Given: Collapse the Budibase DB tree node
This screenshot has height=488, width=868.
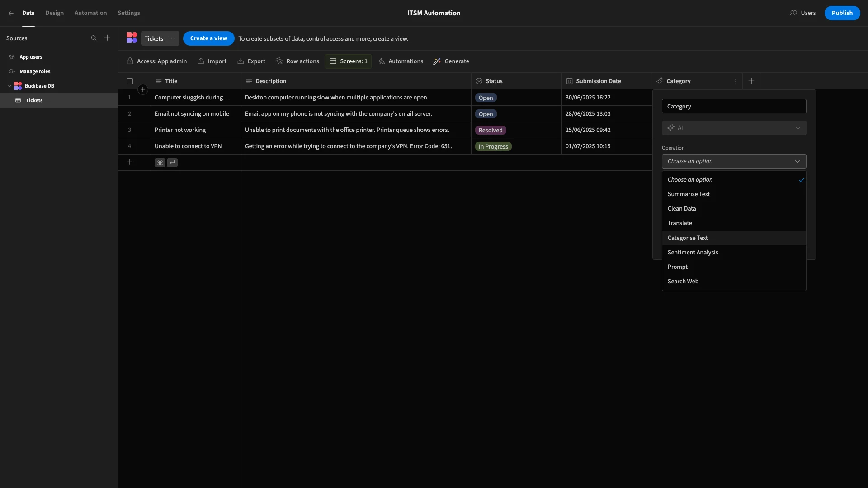Looking at the screenshot, I should (x=9, y=86).
